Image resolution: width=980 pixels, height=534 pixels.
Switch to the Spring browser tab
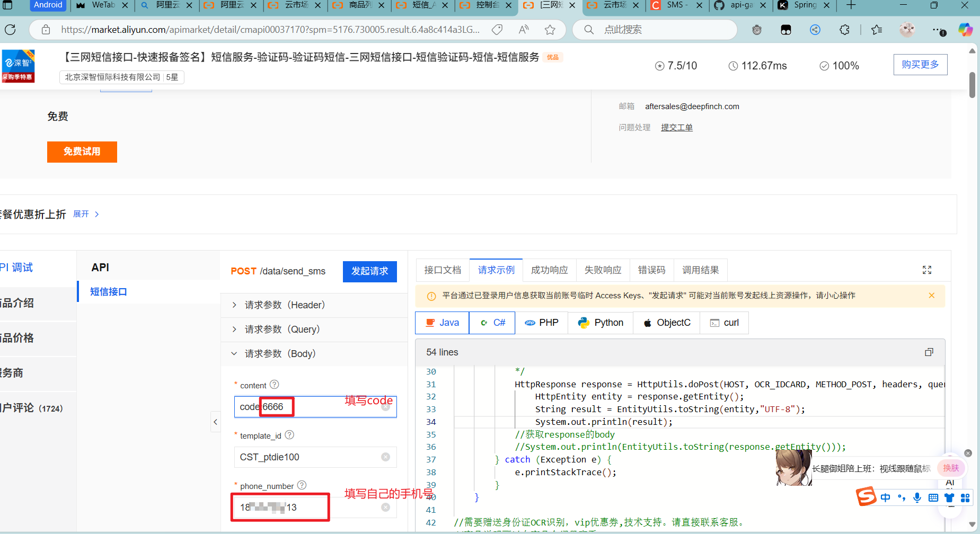click(805, 5)
